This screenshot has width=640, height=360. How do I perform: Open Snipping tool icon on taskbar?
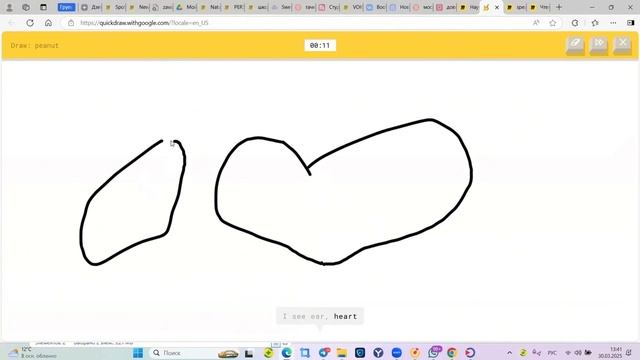tap(305, 353)
